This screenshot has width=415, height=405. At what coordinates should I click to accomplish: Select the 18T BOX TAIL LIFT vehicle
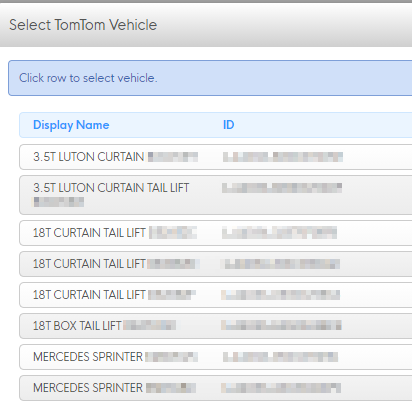point(216,326)
